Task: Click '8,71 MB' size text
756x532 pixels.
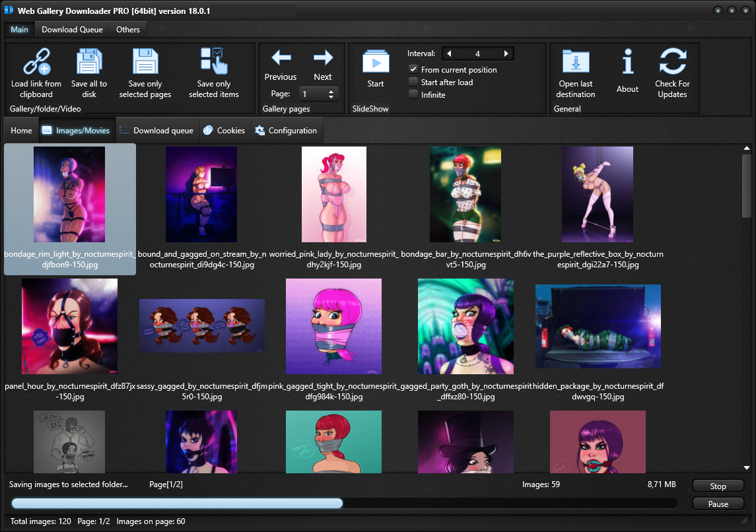Action: pos(662,484)
